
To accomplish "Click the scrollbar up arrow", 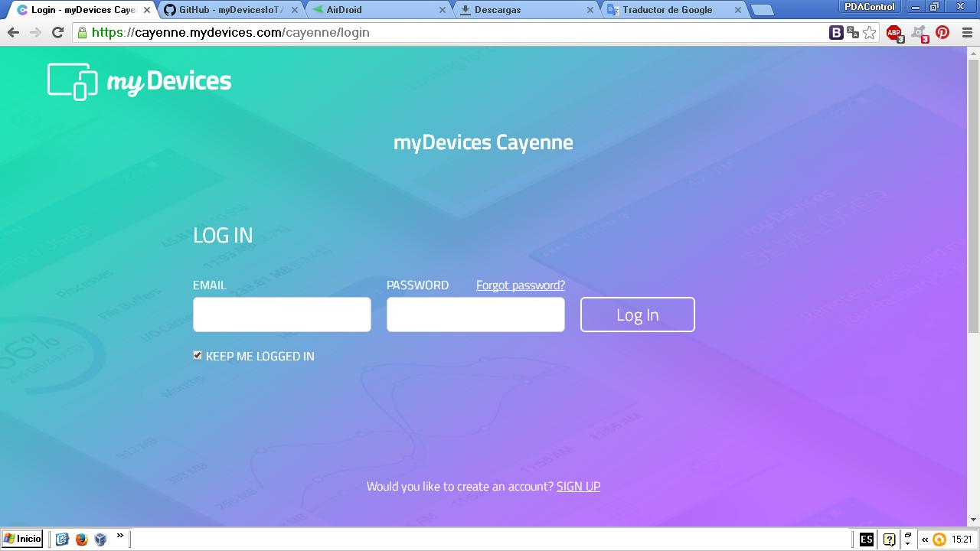I will click(x=973, y=53).
